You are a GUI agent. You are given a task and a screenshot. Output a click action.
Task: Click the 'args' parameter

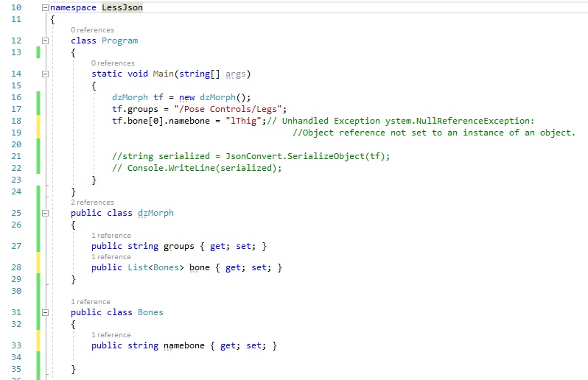click(236, 74)
